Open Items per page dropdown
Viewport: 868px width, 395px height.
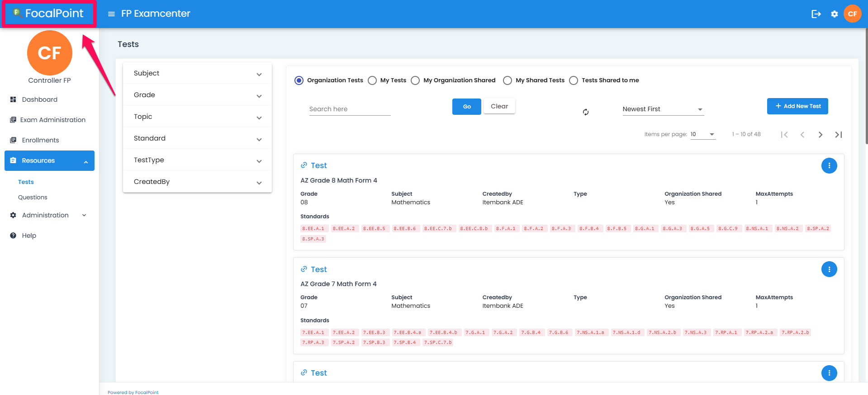click(703, 134)
